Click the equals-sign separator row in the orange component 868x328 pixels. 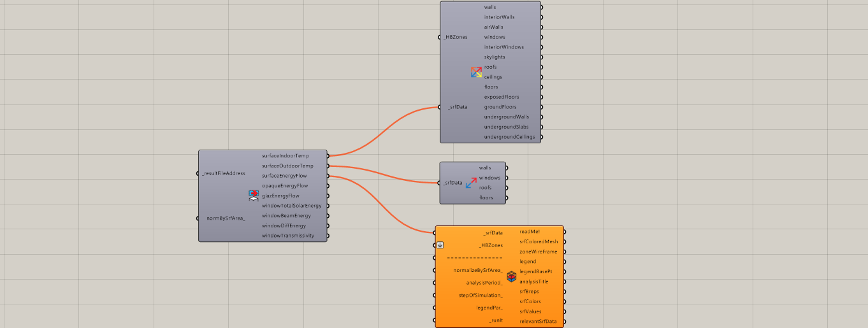(x=475, y=258)
